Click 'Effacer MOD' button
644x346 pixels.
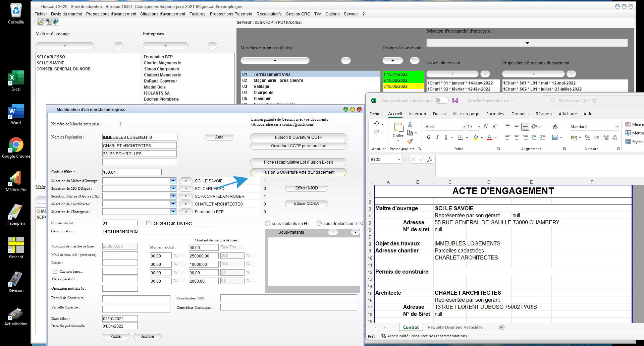click(307, 188)
